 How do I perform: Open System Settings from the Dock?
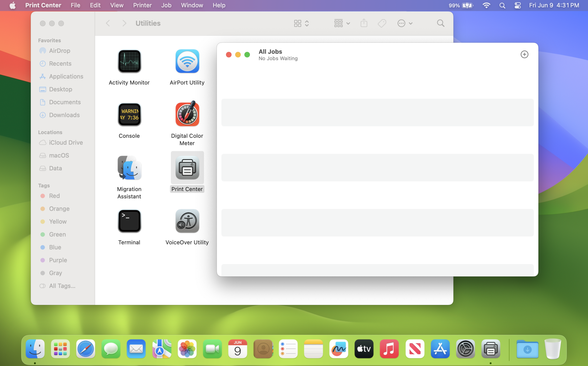coord(465,349)
